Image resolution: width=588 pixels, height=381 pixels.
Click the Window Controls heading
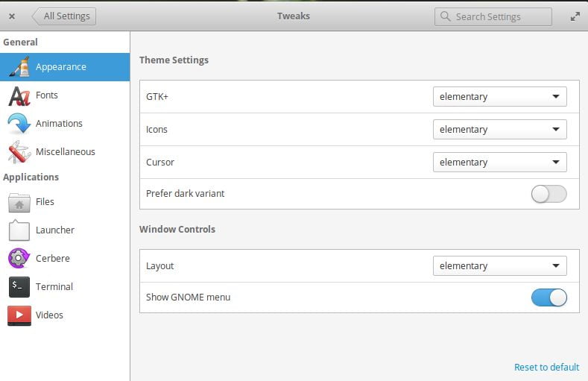point(177,229)
